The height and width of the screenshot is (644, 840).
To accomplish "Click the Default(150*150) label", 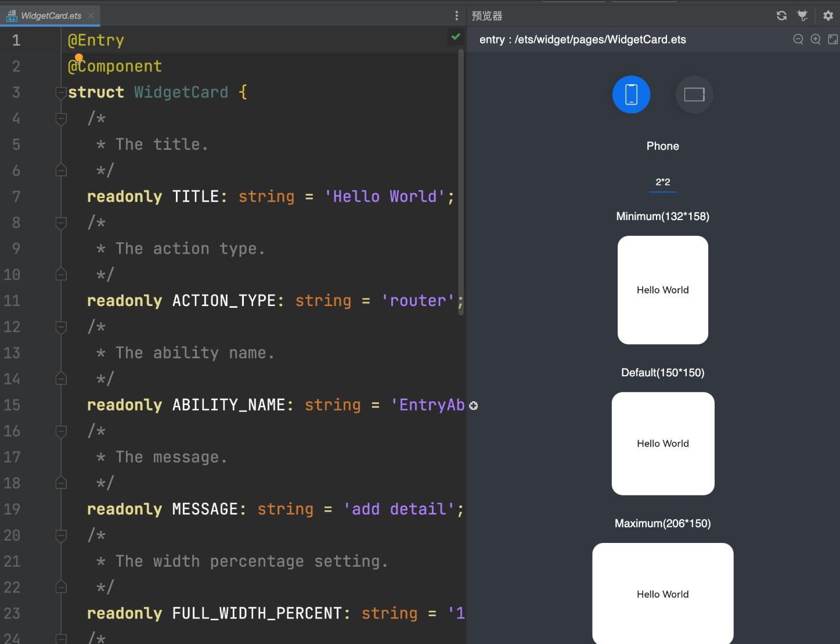I will [x=662, y=373].
